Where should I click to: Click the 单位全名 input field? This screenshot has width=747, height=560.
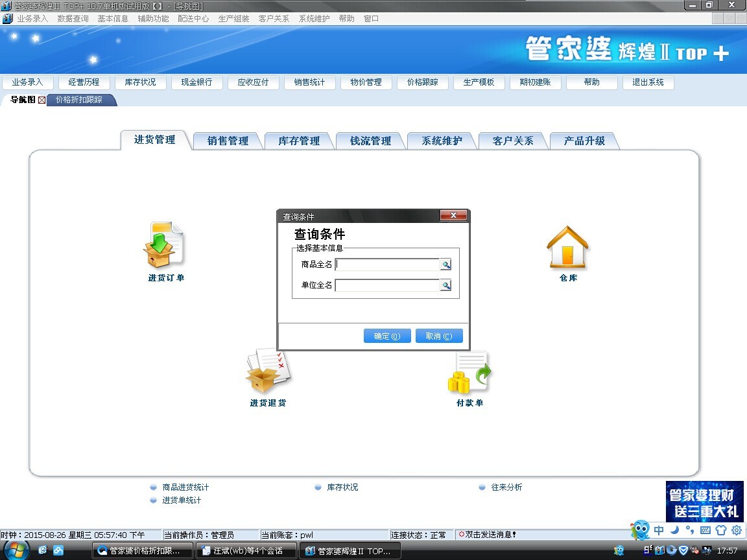tap(387, 285)
